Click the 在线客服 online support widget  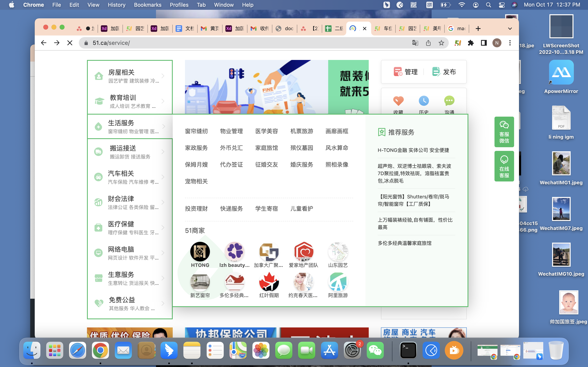(504, 166)
